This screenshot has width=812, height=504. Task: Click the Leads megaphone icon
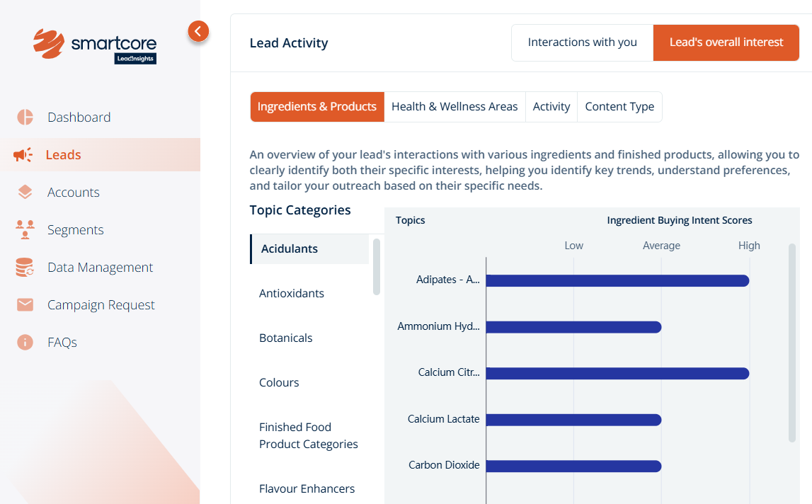coord(23,154)
